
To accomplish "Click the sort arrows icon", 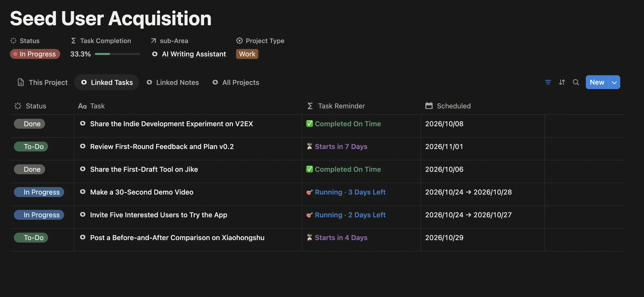I will click(x=562, y=82).
